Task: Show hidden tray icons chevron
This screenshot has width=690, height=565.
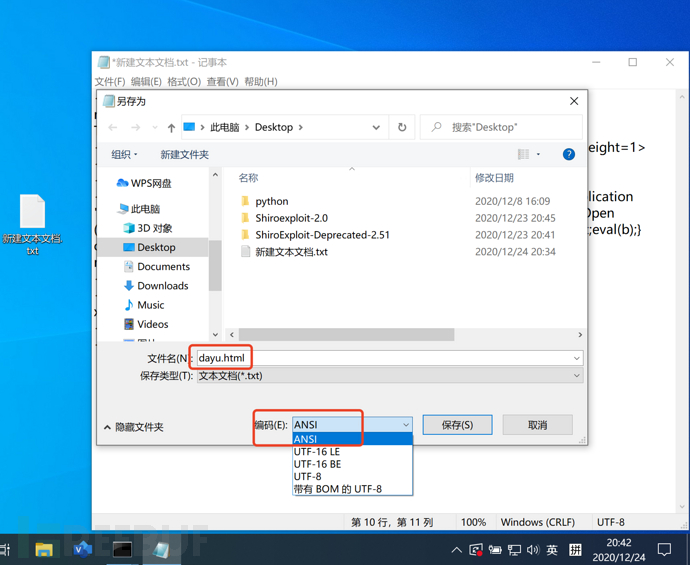Action: [456, 550]
